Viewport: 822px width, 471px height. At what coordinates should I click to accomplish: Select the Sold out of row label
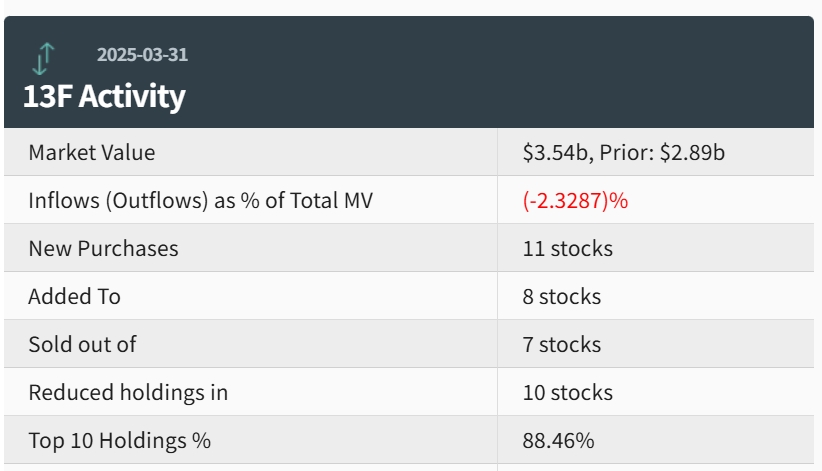click(x=82, y=344)
